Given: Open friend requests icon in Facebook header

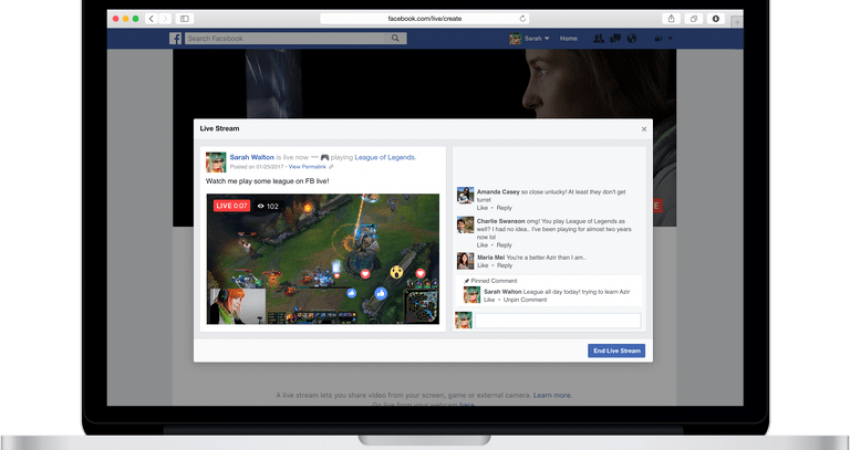Looking at the screenshot, I should tap(598, 38).
